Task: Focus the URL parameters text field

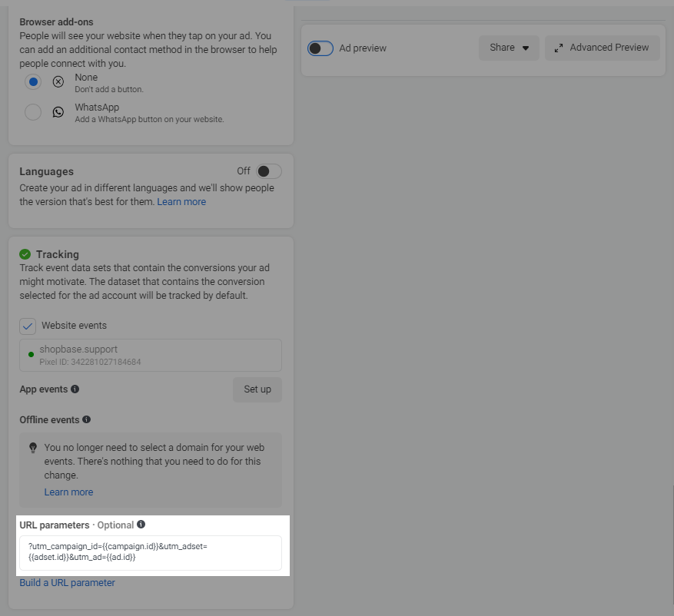Action: [x=151, y=553]
